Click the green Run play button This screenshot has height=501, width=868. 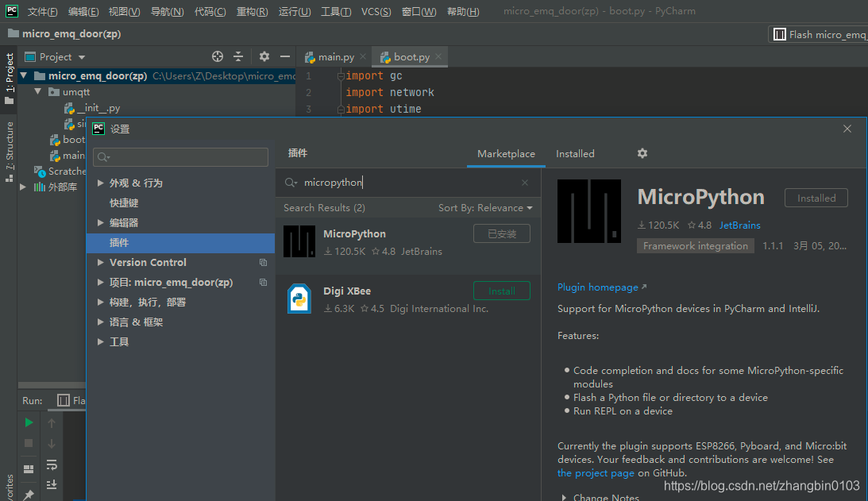pos(29,423)
